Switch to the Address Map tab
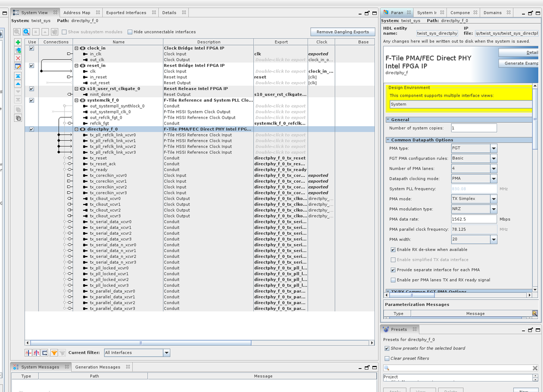 (x=77, y=13)
